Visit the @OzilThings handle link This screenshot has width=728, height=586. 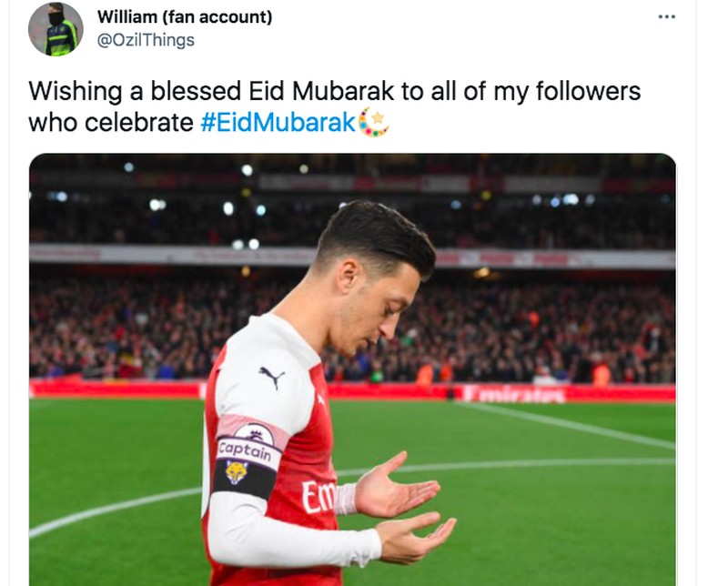tap(146, 40)
